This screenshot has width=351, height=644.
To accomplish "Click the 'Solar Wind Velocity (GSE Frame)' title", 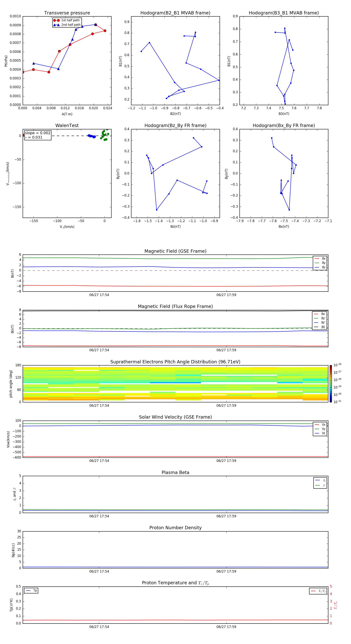I will [x=175, y=417].
